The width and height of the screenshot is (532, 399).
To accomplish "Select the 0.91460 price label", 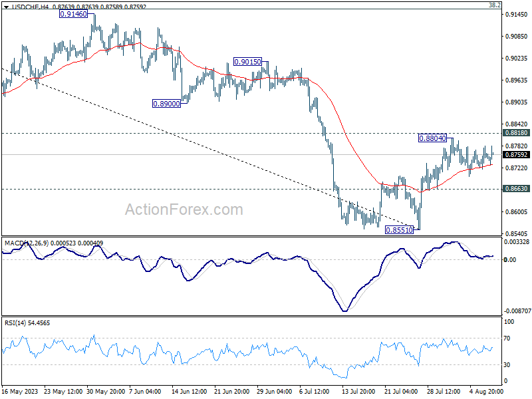I will pos(73,14).
